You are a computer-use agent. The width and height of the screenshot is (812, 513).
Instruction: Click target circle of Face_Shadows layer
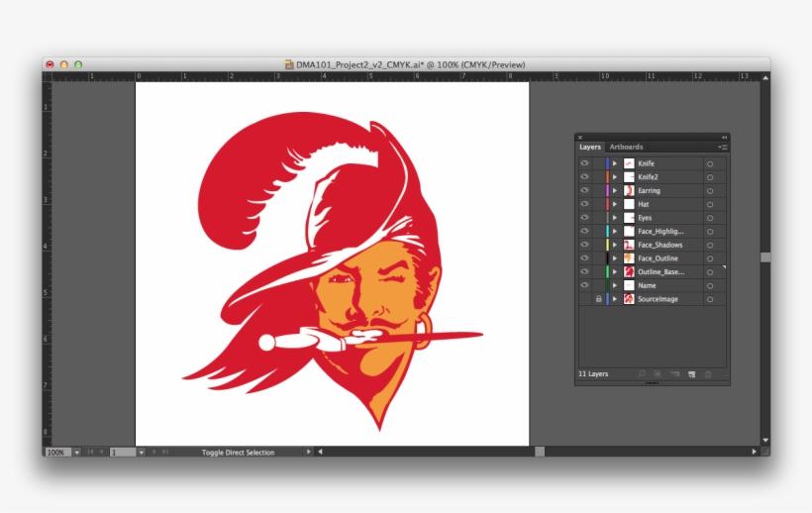coord(710,245)
